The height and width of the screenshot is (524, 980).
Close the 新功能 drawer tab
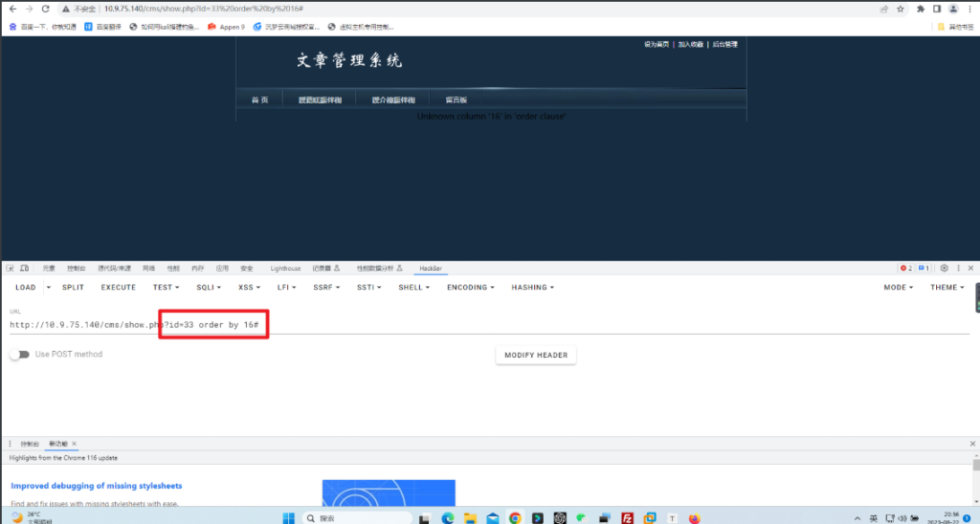[x=74, y=444]
